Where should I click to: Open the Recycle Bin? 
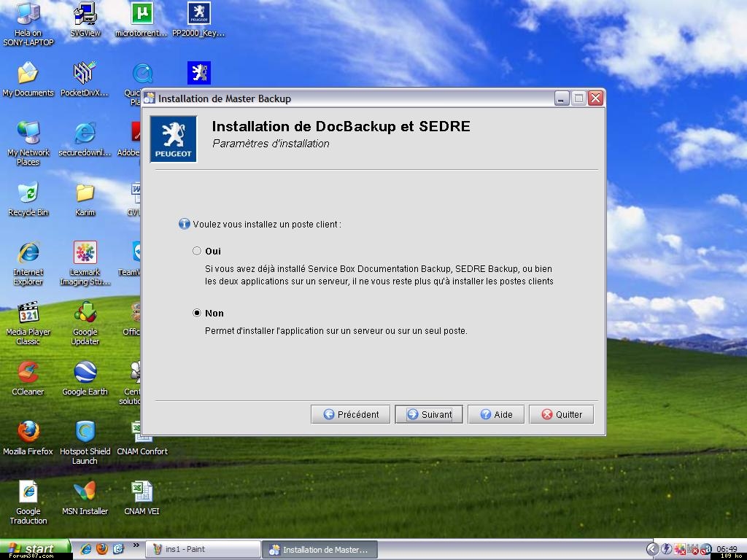click(x=28, y=199)
